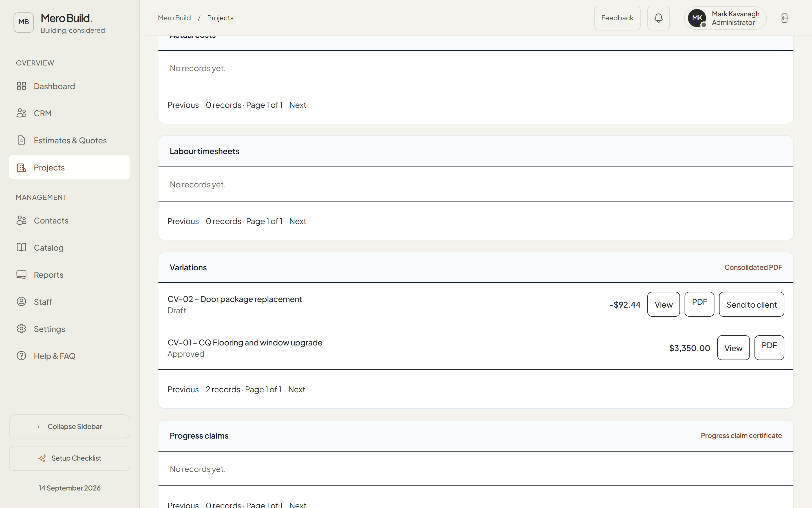Click the -$92.44 amount

click(x=625, y=305)
